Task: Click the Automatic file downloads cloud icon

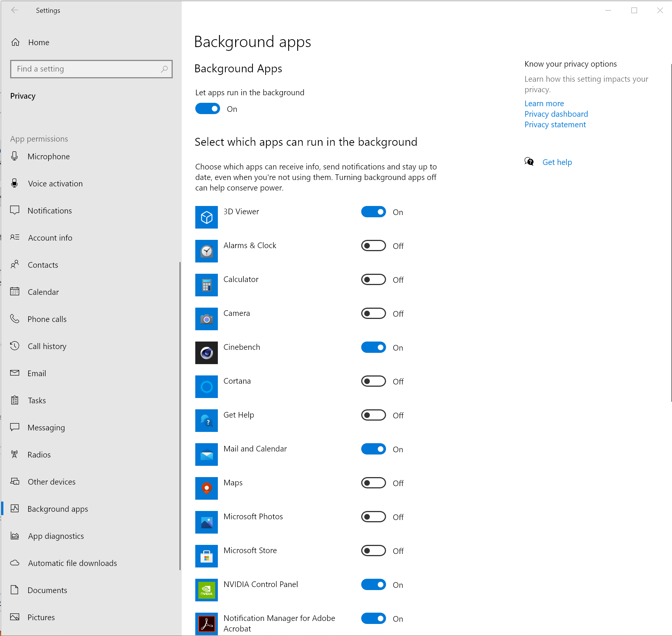Action: 15,563
